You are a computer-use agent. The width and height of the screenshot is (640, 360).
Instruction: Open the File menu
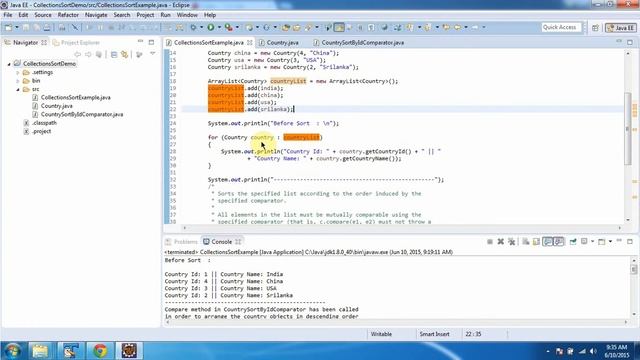click(8, 15)
